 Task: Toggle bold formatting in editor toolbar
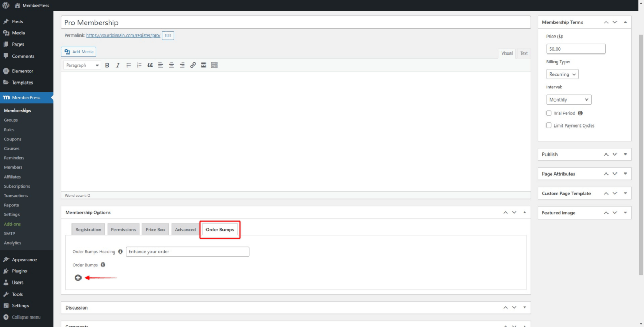107,65
